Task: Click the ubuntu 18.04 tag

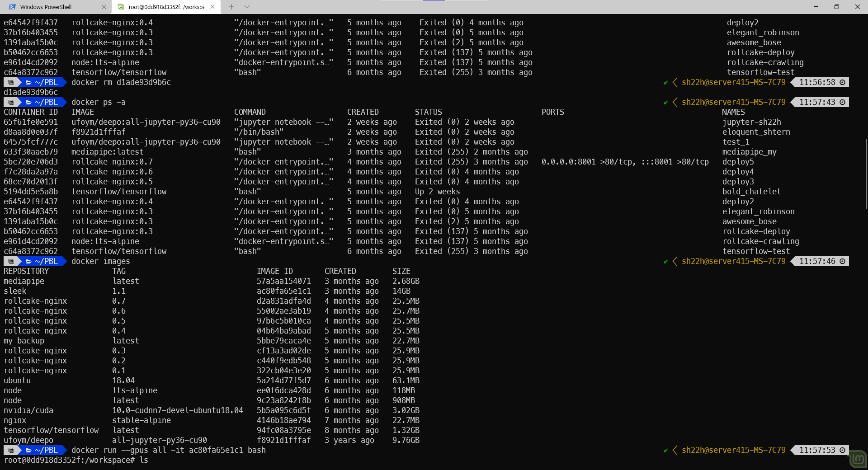Action: (x=123, y=381)
